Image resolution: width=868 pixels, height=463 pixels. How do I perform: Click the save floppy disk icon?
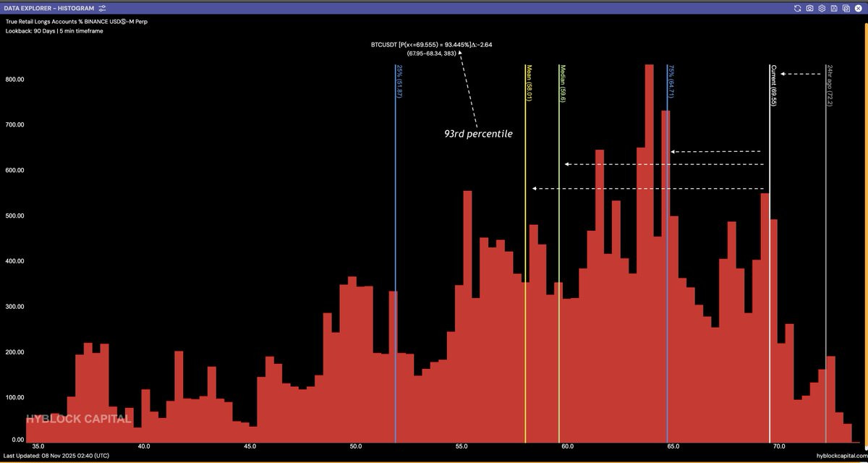pos(834,7)
